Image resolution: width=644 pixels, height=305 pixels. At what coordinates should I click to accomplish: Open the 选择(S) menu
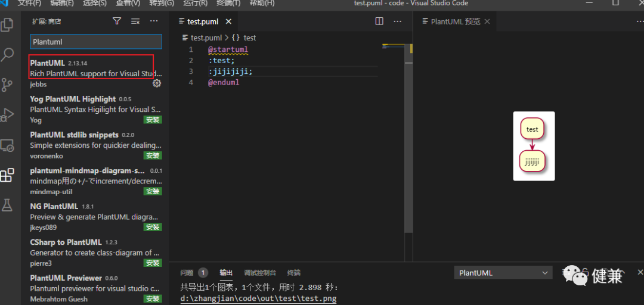tap(95, 4)
